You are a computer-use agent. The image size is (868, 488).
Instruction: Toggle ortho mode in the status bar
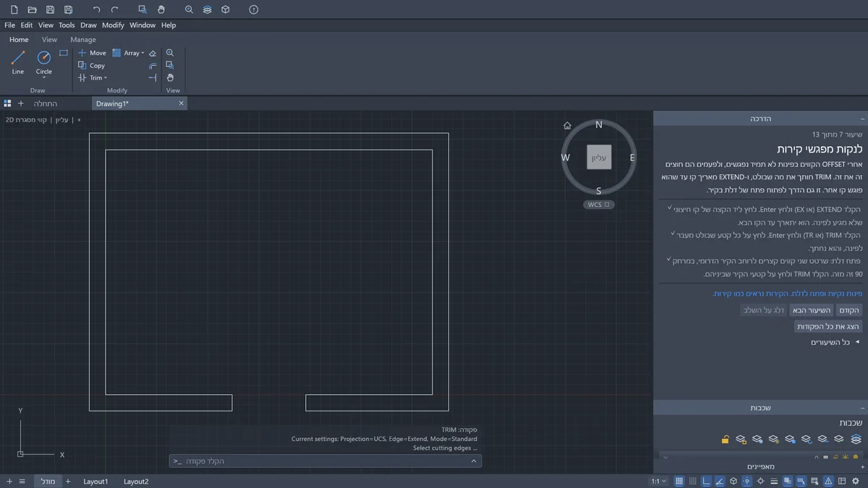coord(707,481)
